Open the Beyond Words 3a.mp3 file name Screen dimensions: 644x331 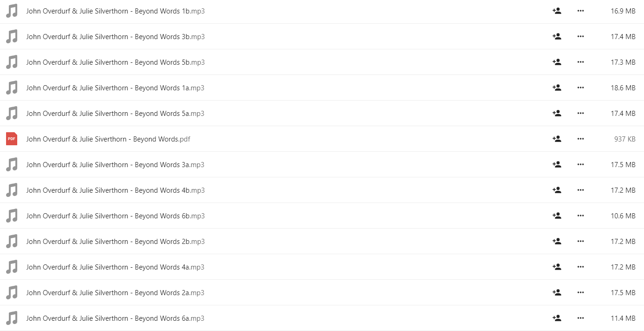click(115, 165)
